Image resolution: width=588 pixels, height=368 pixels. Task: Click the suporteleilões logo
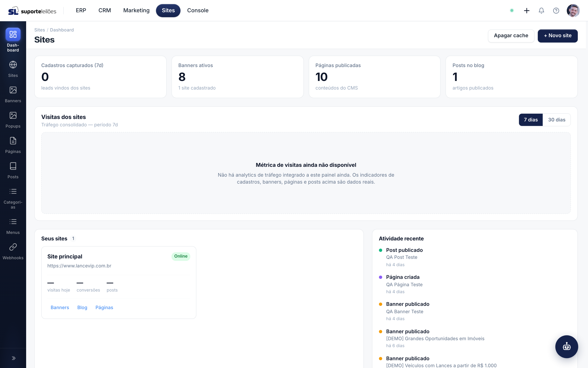(32, 11)
